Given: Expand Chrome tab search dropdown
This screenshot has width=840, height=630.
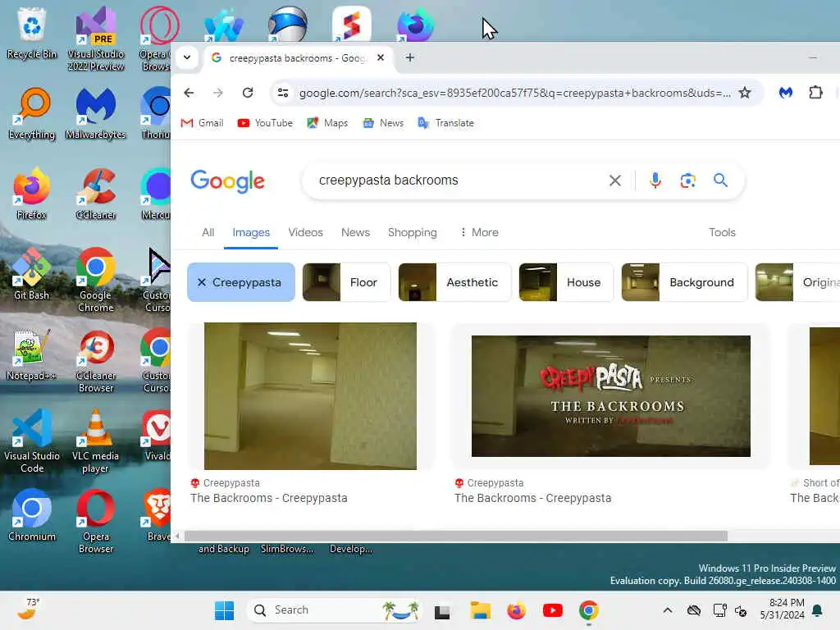Looking at the screenshot, I should click(x=187, y=57).
